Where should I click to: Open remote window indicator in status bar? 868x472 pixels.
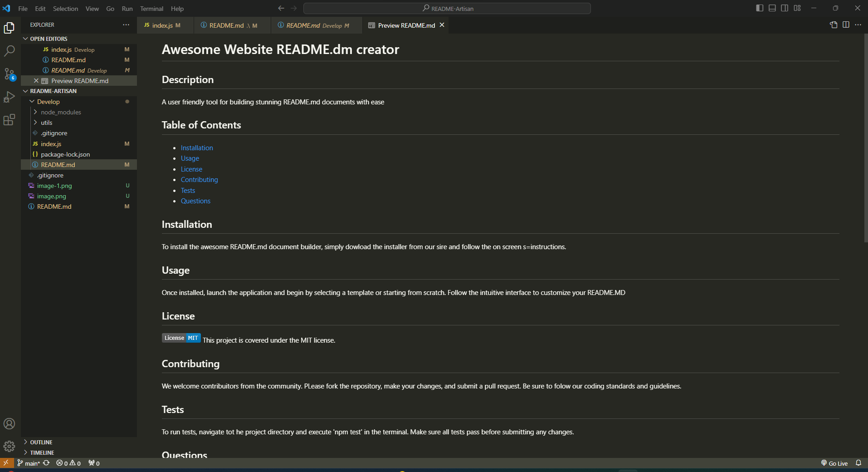pos(6,463)
